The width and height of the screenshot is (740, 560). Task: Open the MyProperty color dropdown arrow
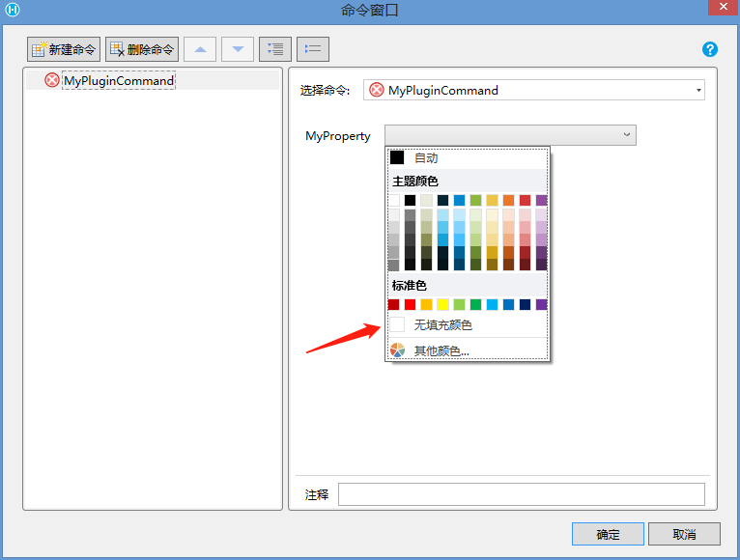pyautogui.click(x=627, y=135)
